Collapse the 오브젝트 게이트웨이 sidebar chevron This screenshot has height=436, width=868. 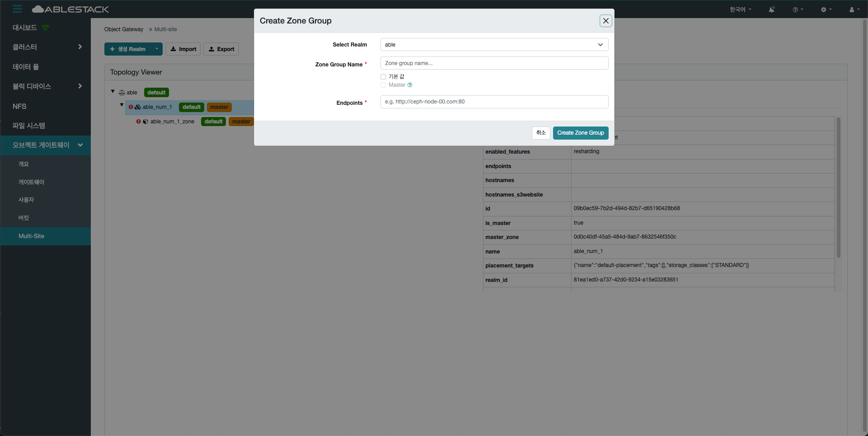pyautogui.click(x=80, y=145)
